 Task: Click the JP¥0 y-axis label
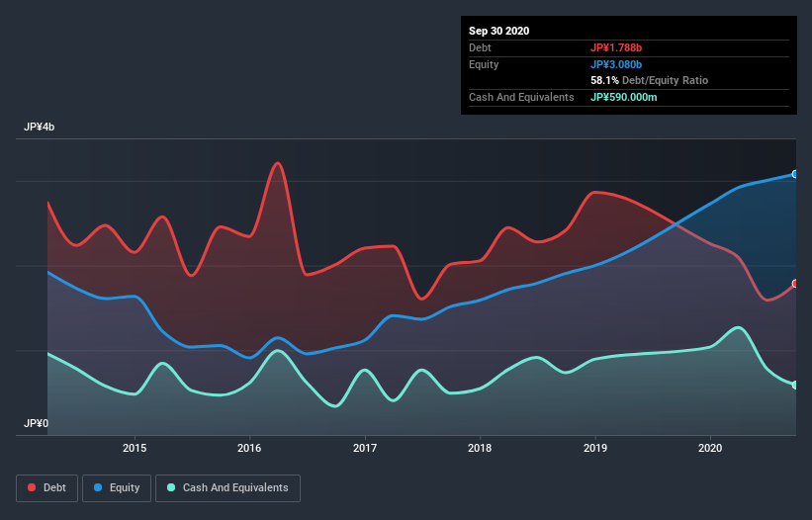pos(36,423)
